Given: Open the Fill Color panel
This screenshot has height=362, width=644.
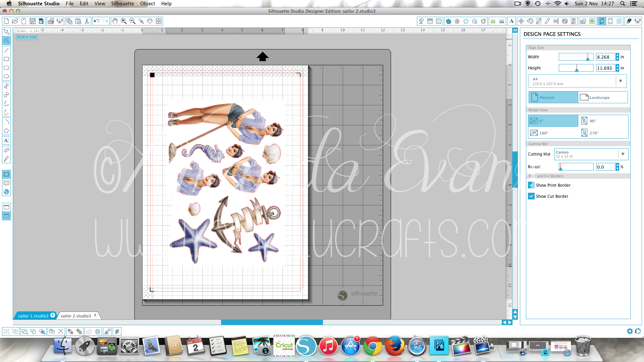Looking at the screenshot, I should [x=421, y=21].
